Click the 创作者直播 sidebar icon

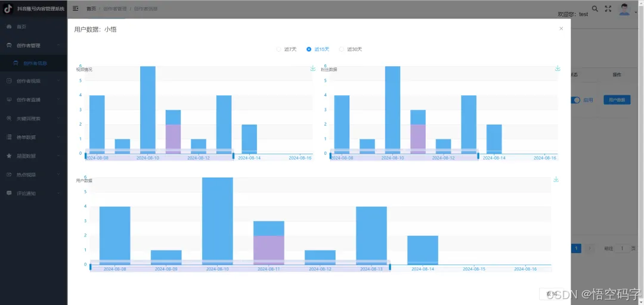[x=9, y=99]
